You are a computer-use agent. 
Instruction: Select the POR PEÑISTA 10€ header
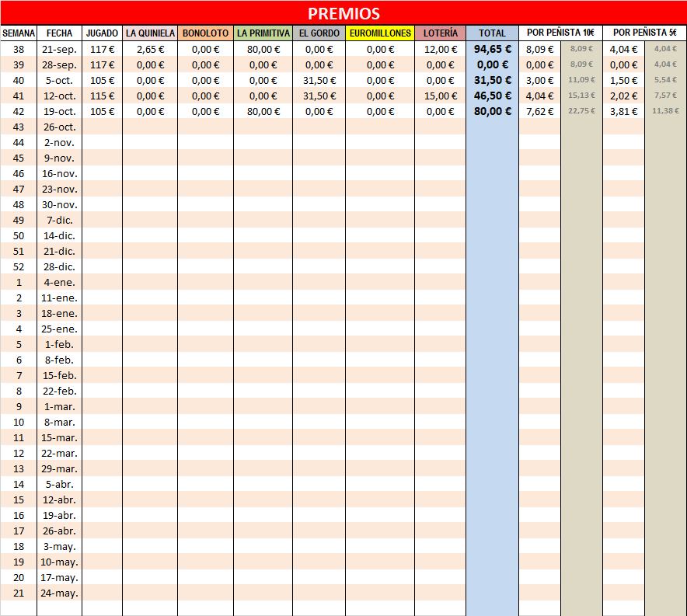click(560, 33)
